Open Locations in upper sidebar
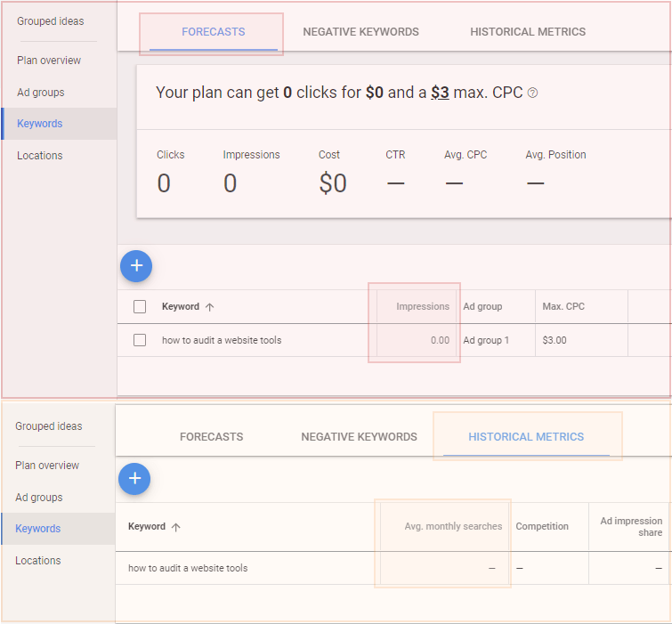 (x=40, y=156)
